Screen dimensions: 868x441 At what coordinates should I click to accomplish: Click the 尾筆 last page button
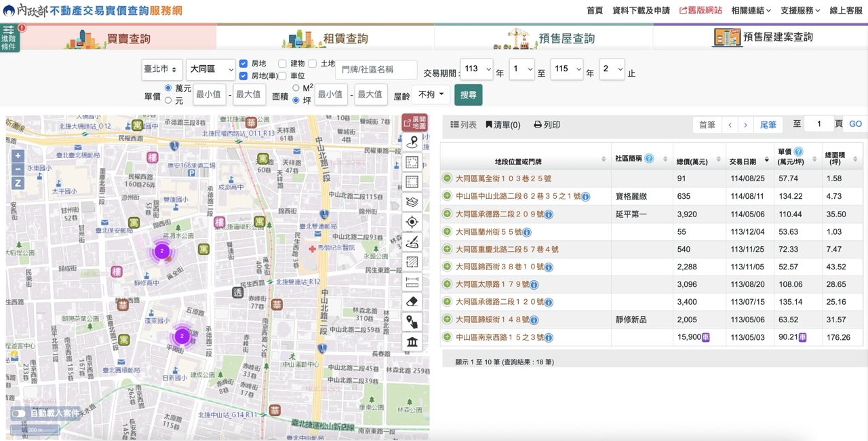768,125
